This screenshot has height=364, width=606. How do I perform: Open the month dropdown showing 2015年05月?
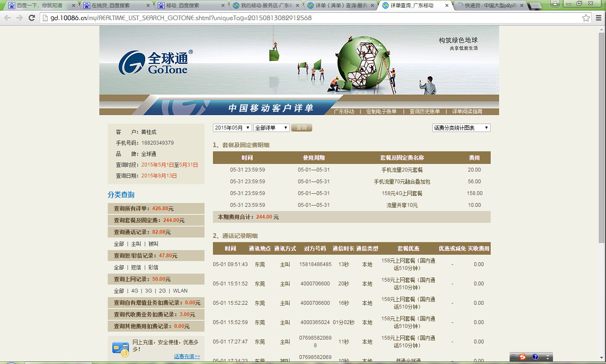[232, 128]
